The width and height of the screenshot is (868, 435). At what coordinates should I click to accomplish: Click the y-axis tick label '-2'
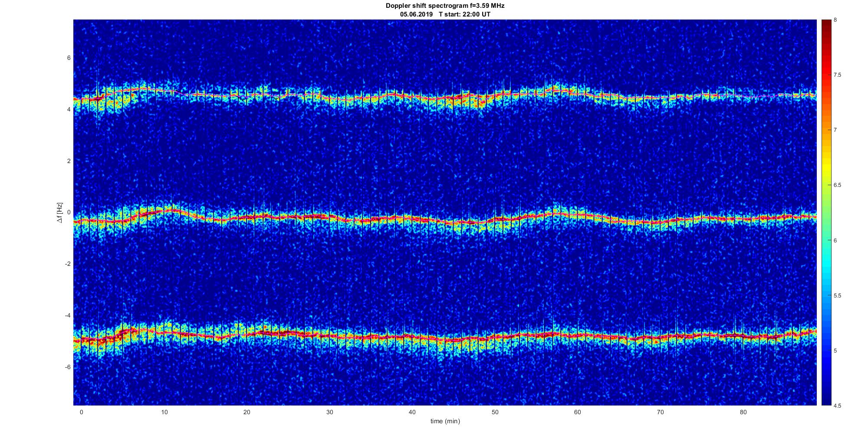68,264
